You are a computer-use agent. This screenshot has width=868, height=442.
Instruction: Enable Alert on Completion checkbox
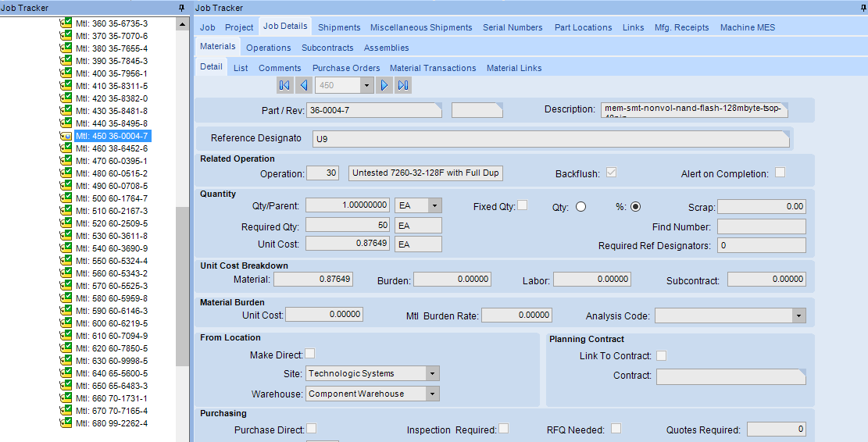tap(780, 173)
